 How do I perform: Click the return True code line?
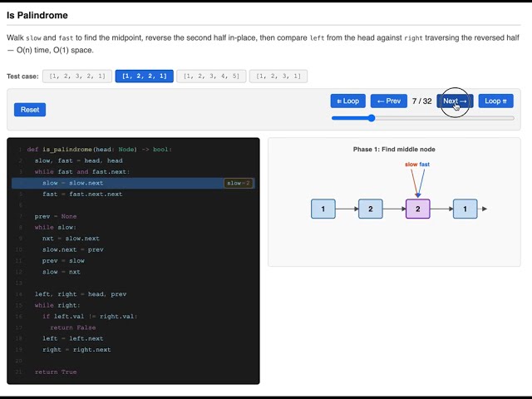click(56, 372)
